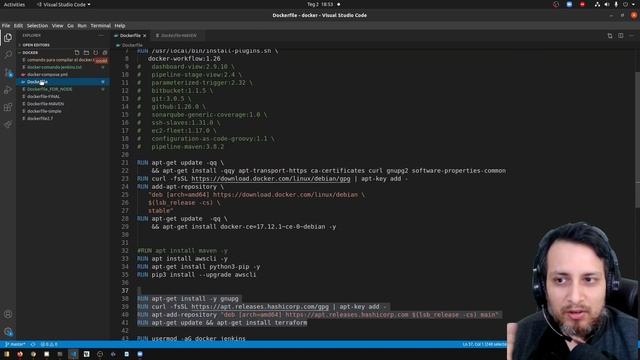Create a new file in DOCKER folder
The width and height of the screenshot is (640, 360).
coord(77,53)
